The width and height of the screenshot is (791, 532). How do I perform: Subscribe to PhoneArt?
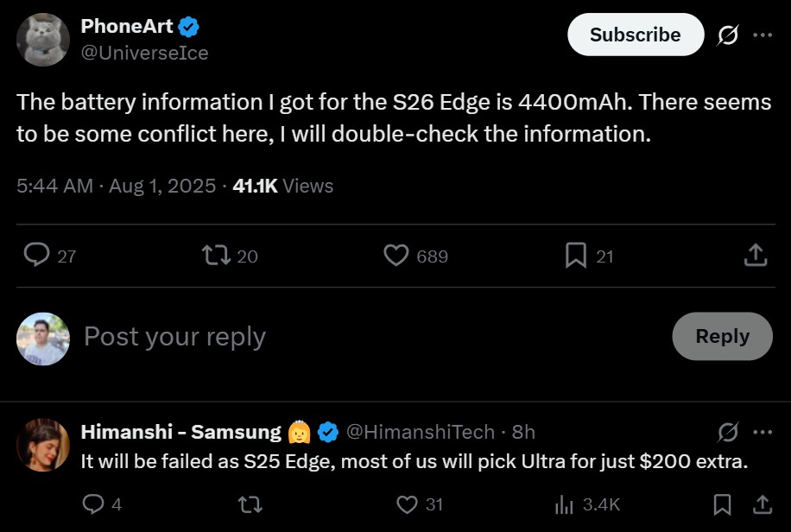(x=635, y=35)
